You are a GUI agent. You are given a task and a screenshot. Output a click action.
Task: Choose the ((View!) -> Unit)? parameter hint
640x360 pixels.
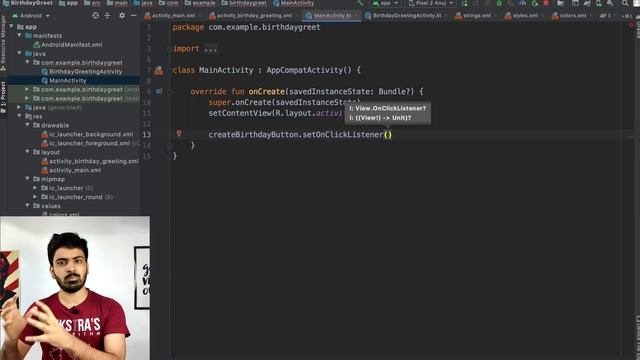point(380,118)
